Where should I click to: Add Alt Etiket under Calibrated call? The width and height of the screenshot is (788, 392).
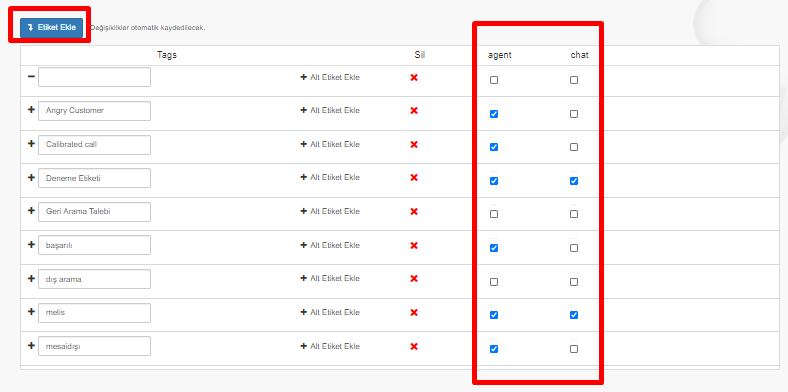(330, 144)
